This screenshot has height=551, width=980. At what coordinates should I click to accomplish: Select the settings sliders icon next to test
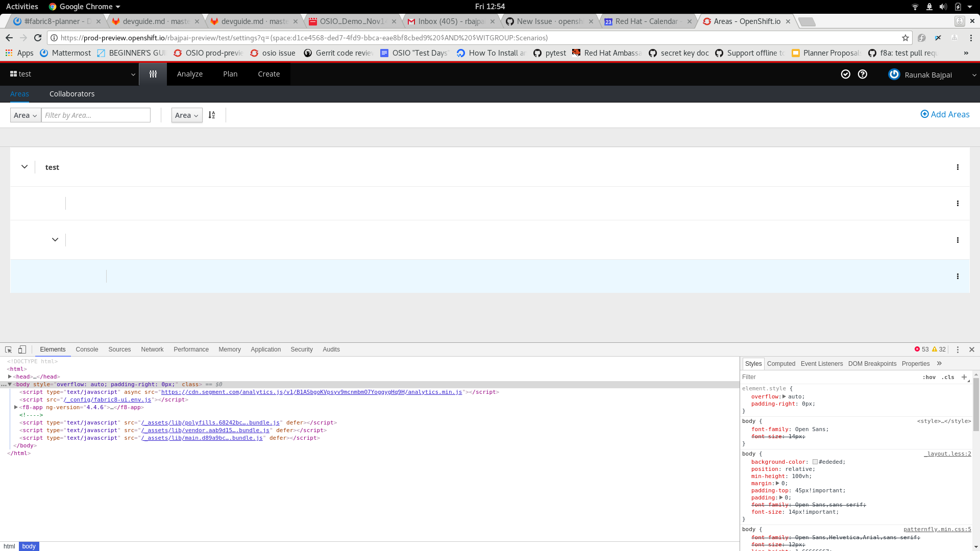coord(153,74)
